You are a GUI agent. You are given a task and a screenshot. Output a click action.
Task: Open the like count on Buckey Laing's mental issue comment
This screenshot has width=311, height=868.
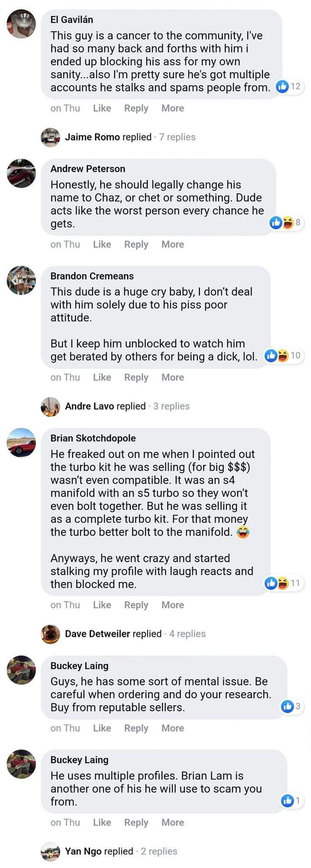click(x=291, y=706)
